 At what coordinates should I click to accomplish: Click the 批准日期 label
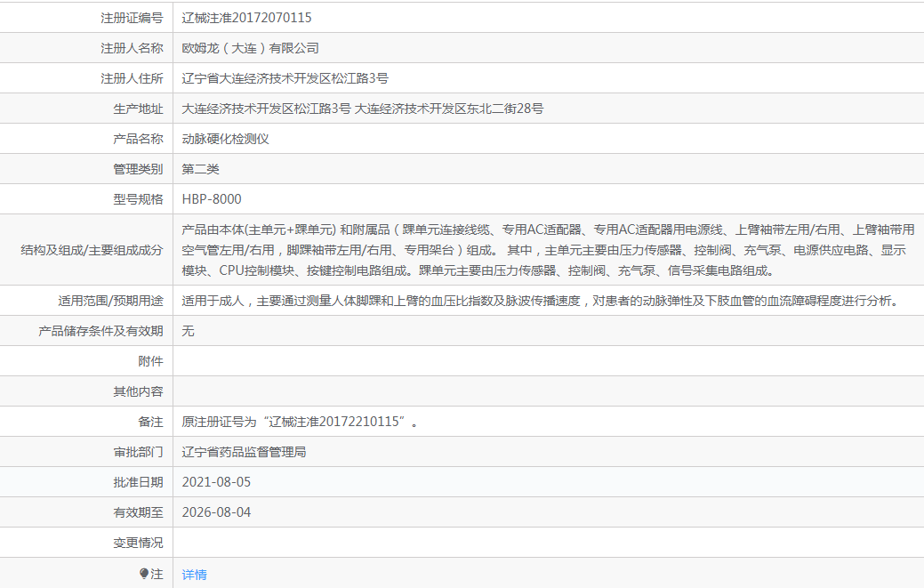138,482
